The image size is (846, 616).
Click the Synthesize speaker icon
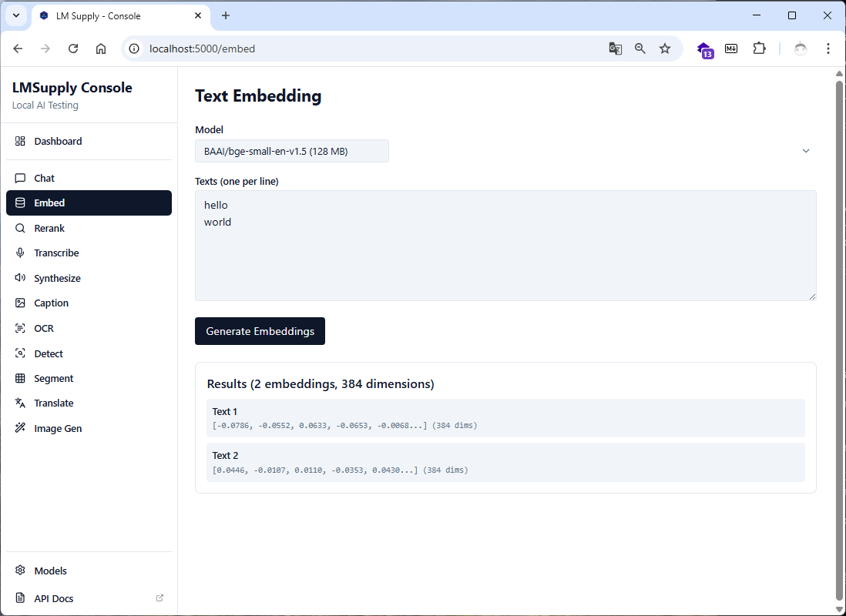20,278
